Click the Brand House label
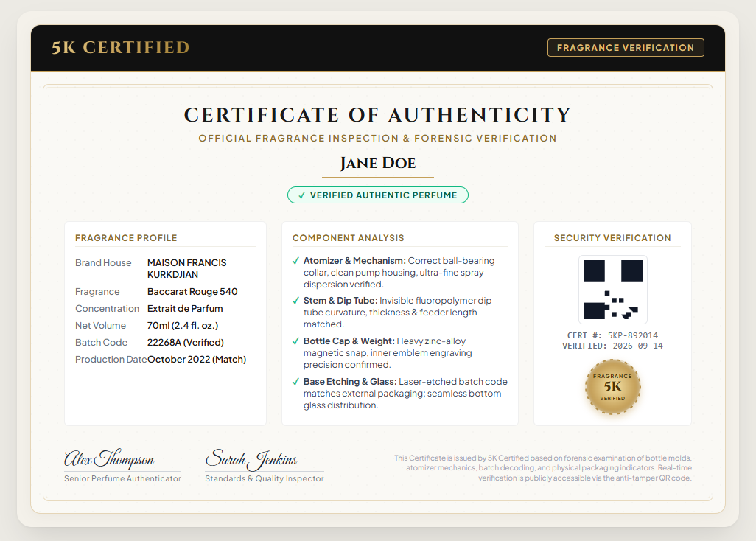This screenshot has height=541, width=756. (x=103, y=263)
